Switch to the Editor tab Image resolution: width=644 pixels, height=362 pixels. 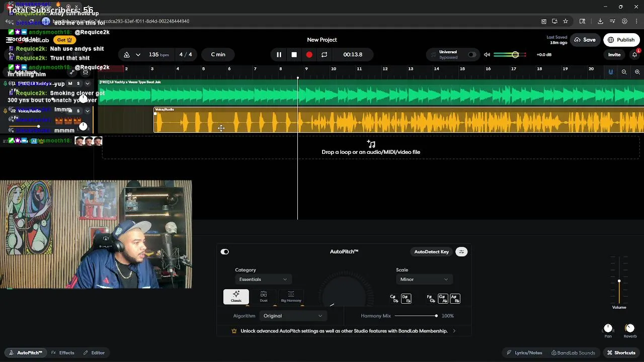click(94, 353)
